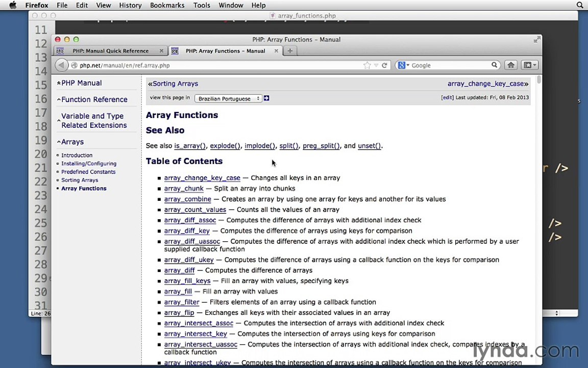
Task: Open the is_array() link
Action: click(x=190, y=146)
